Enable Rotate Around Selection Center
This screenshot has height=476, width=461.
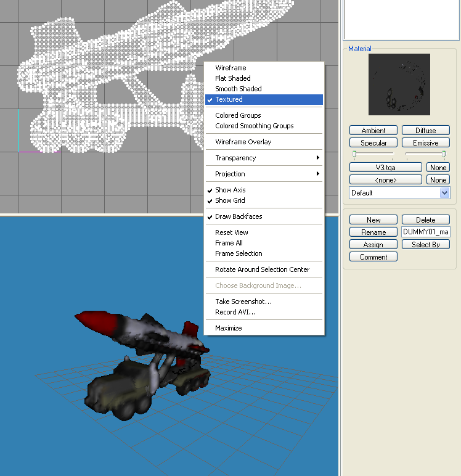[264, 269]
